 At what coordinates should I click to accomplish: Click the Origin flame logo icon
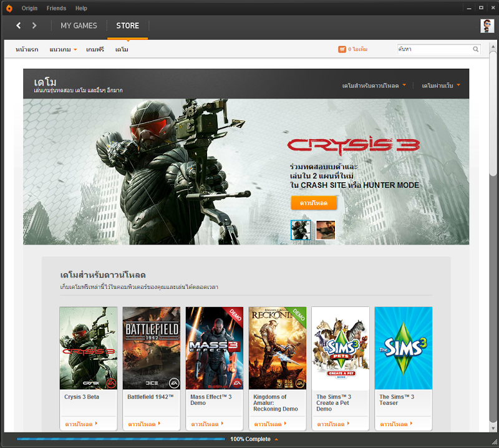(9, 8)
